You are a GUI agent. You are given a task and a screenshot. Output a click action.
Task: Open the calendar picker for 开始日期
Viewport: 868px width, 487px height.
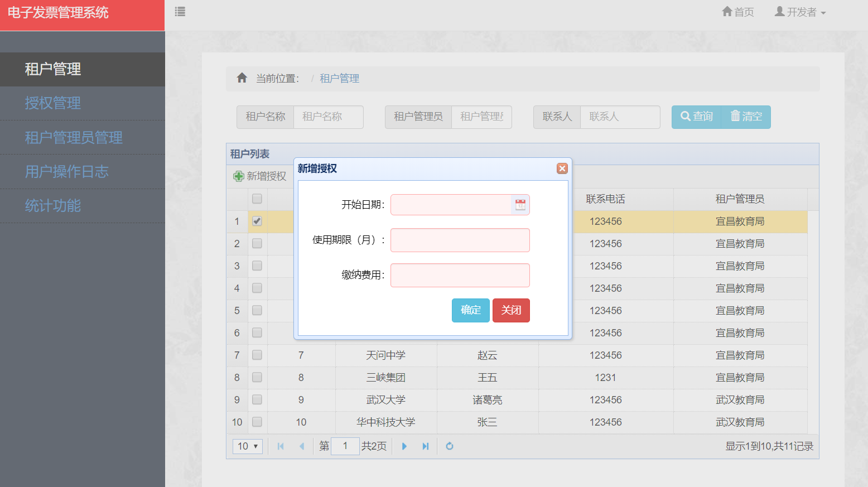(x=520, y=205)
